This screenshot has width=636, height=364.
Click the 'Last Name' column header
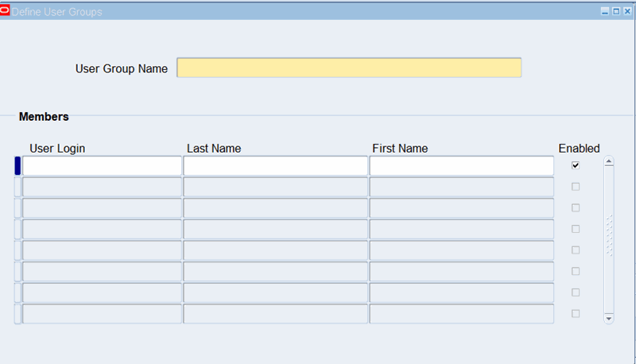(x=214, y=149)
